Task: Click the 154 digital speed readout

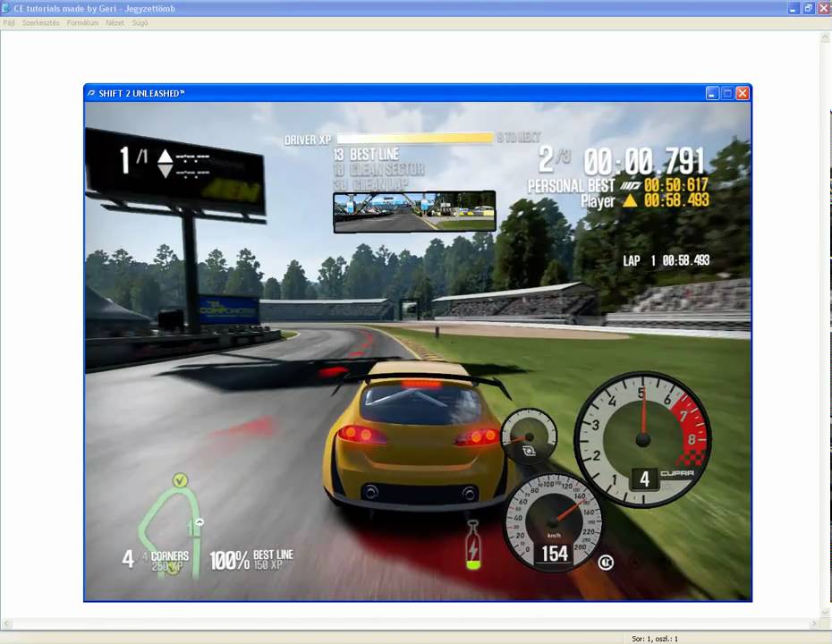Action: 555,554
